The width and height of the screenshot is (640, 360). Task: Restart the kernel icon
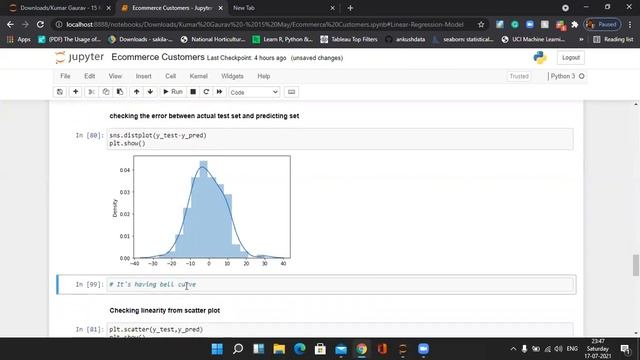(x=206, y=92)
